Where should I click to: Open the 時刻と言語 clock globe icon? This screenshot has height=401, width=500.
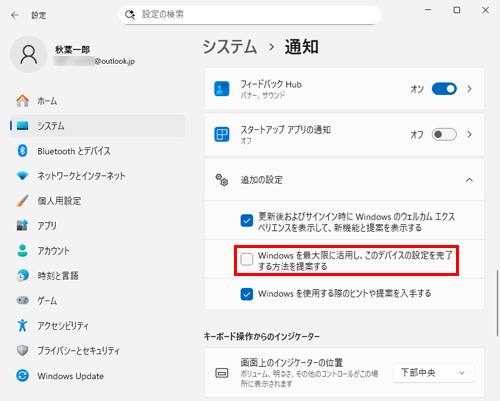[22, 276]
